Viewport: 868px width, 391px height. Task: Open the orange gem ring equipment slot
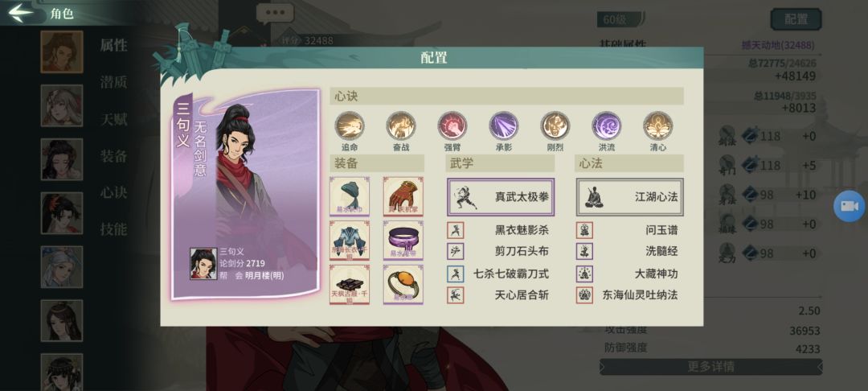403,284
